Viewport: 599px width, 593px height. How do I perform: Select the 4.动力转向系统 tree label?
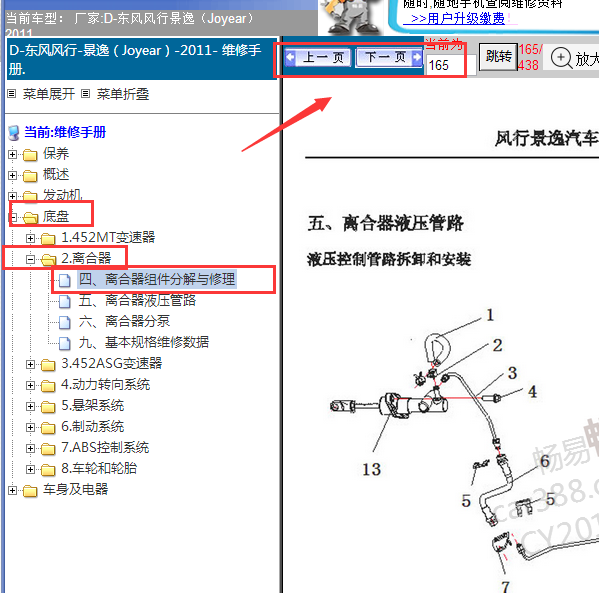pos(105,384)
